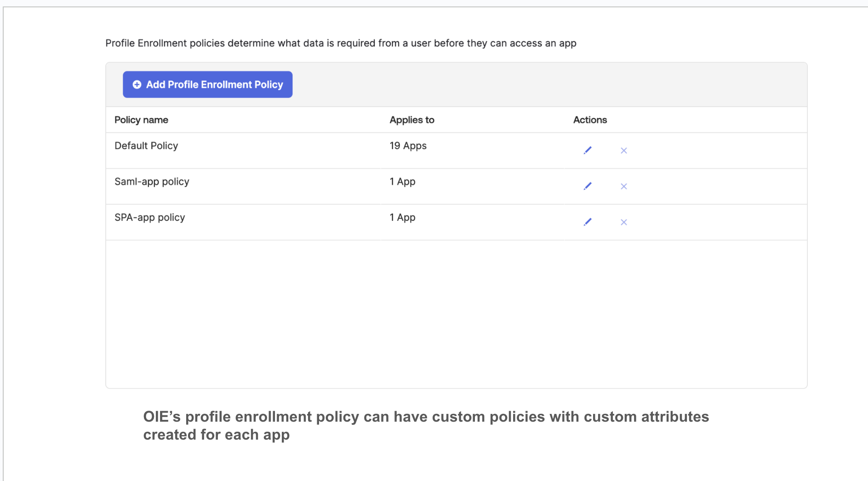This screenshot has width=868, height=481.
Task: Delete the SPA-app policy via the X icon
Action: 623,222
